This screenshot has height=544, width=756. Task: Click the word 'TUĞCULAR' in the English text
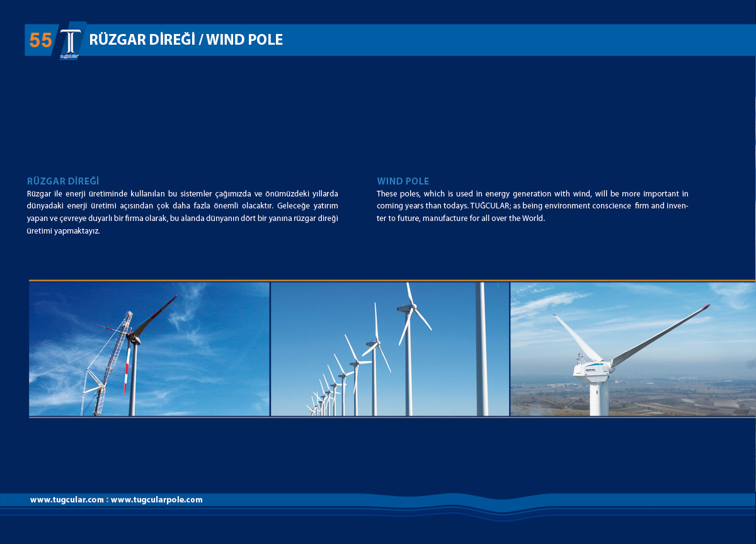489,206
